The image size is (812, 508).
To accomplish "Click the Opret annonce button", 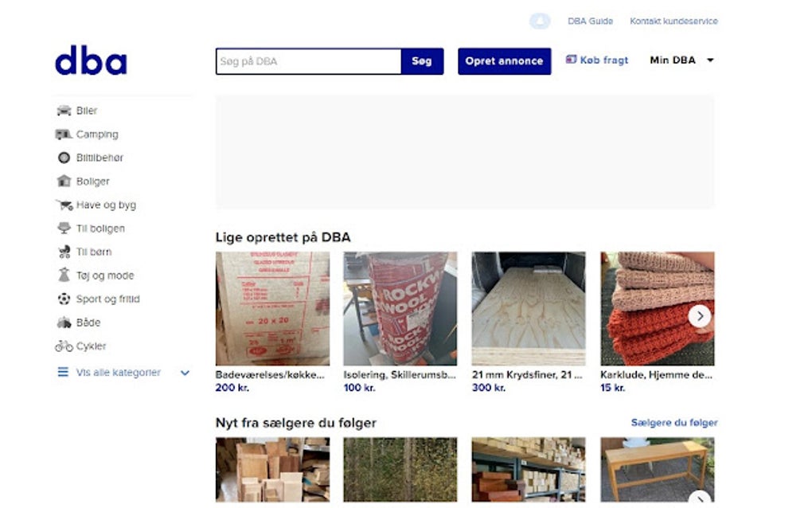I will pos(504,61).
